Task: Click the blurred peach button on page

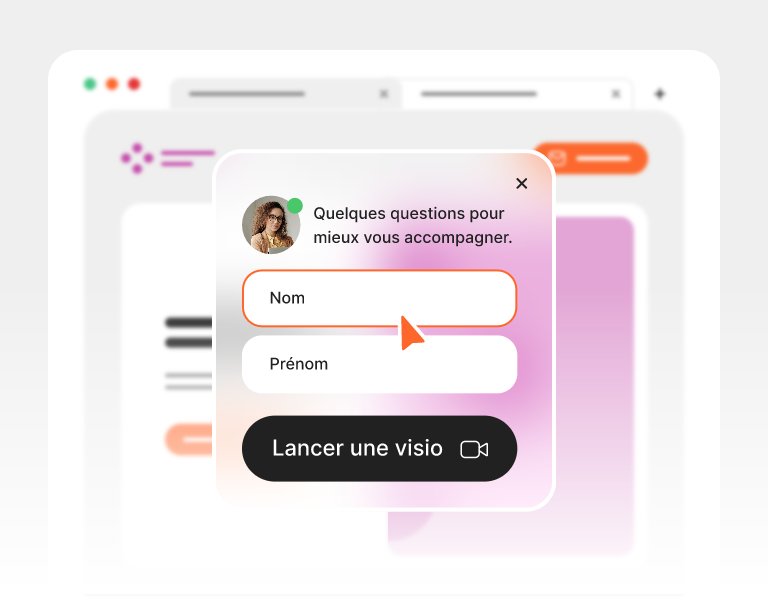Action: [x=190, y=439]
